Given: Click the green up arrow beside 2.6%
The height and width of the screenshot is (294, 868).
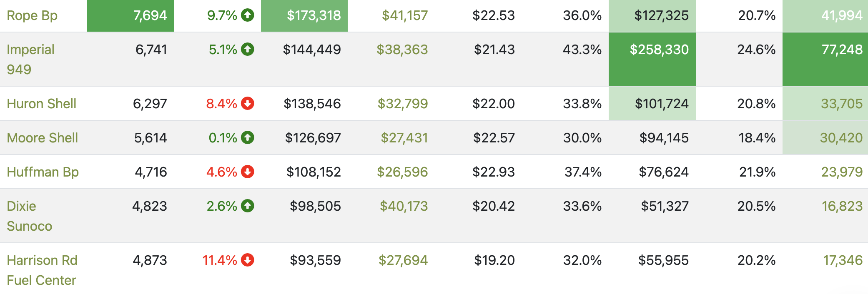Looking at the screenshot, I should 247,206.
